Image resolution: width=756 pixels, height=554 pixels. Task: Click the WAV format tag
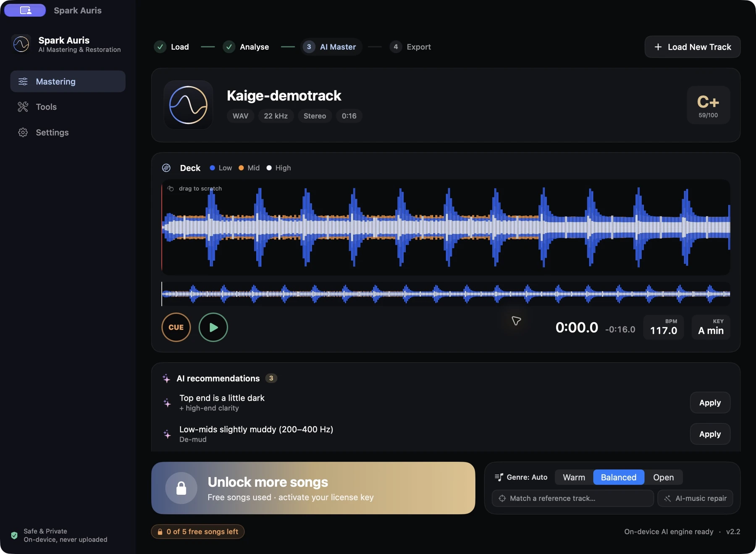click(x=240, y=116)
